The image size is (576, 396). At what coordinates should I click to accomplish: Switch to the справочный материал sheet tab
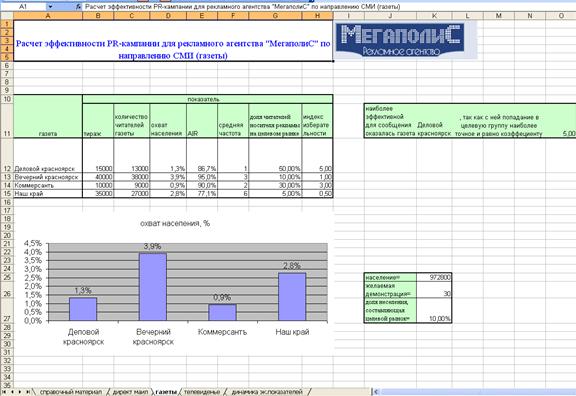pos(71,392)
